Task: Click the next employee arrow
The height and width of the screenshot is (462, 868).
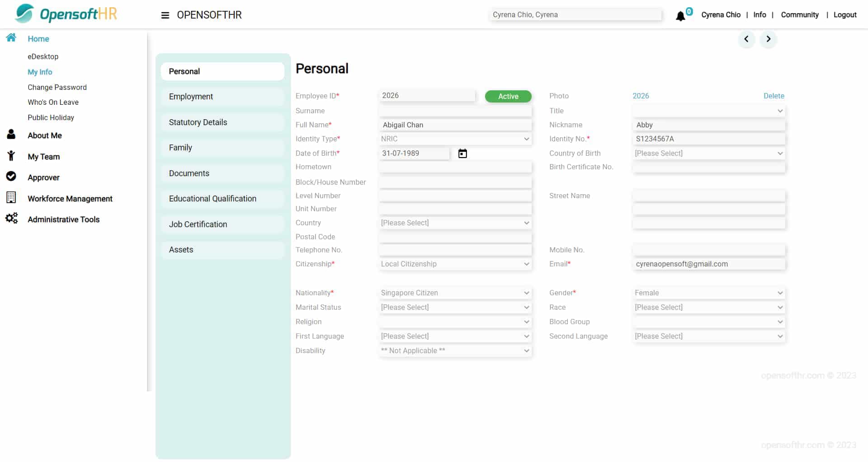Action: pos(768,39)
